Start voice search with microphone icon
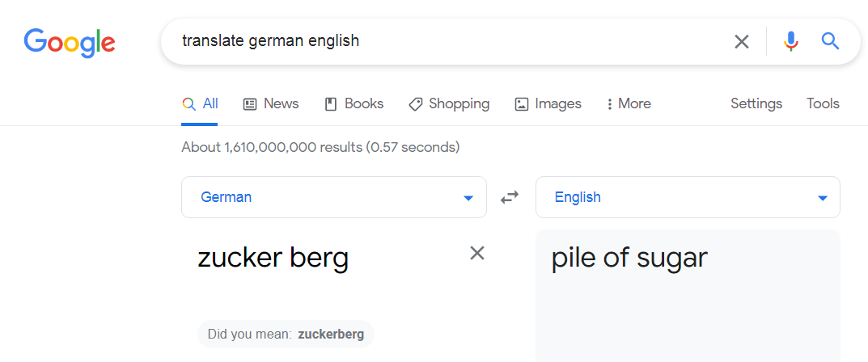Screen dimensions: 868x362 791,41
